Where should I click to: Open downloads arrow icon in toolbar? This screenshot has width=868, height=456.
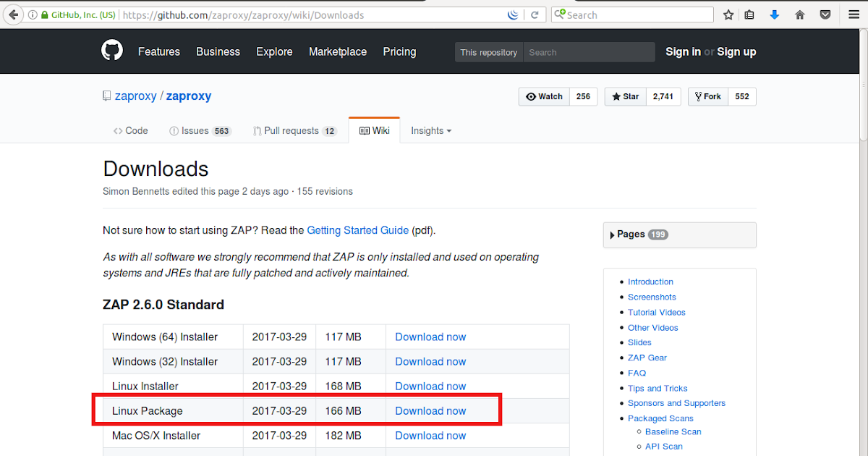click(774, 14)
